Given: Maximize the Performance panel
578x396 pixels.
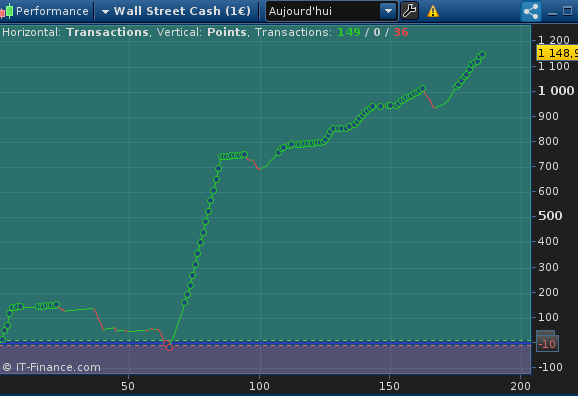Looking at the screenshot, I should point(568,11).
